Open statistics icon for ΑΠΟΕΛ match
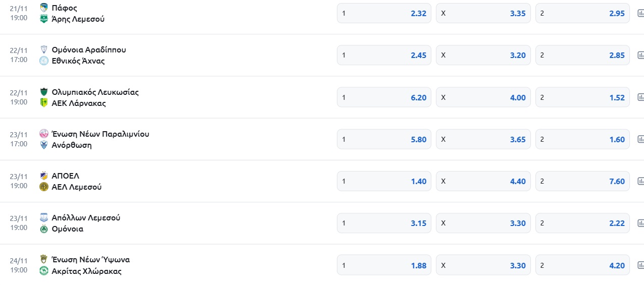The image size is (644, 285). 640,181
